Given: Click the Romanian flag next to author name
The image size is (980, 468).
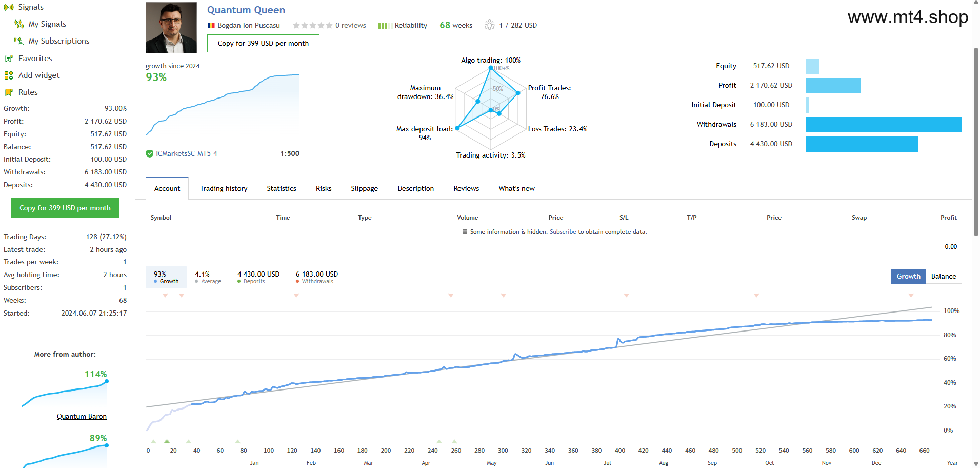Looking at the screenshot, I should pyautogui.click(x=211, y=26).
